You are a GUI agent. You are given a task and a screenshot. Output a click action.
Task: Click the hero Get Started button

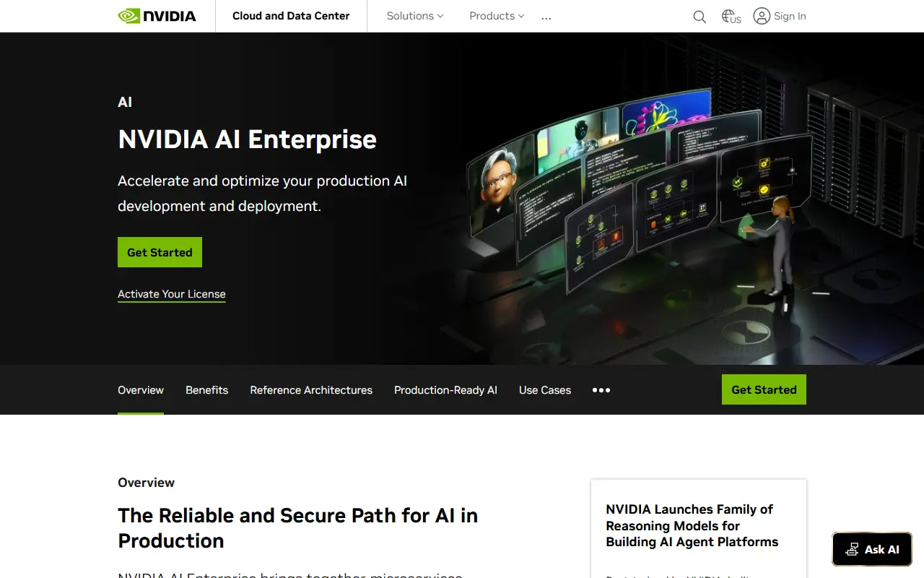[160, 252]
